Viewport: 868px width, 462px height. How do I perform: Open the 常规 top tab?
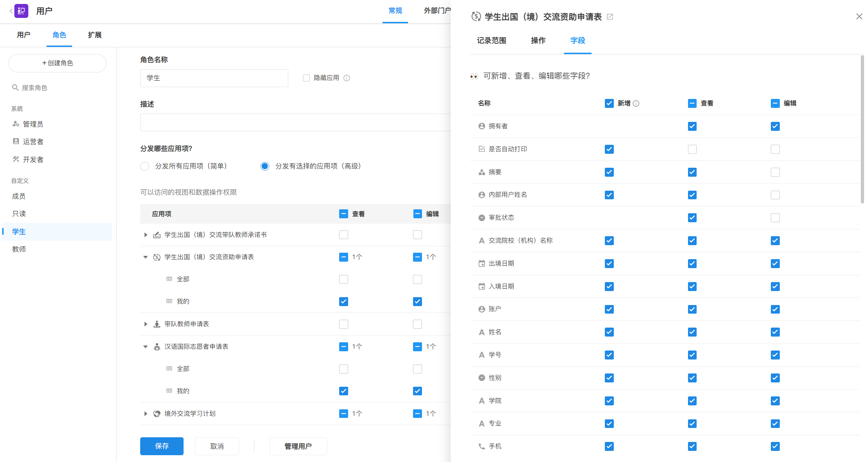(395, 11)
